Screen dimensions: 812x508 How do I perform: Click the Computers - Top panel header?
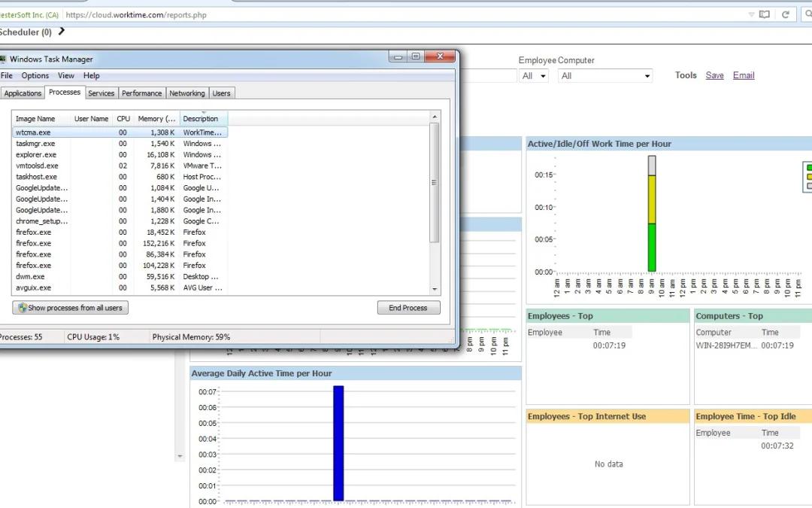[753, 316]
